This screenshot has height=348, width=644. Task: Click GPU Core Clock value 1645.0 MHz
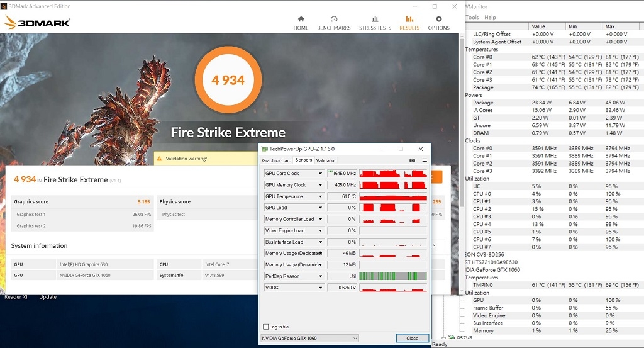coord(341,174)
